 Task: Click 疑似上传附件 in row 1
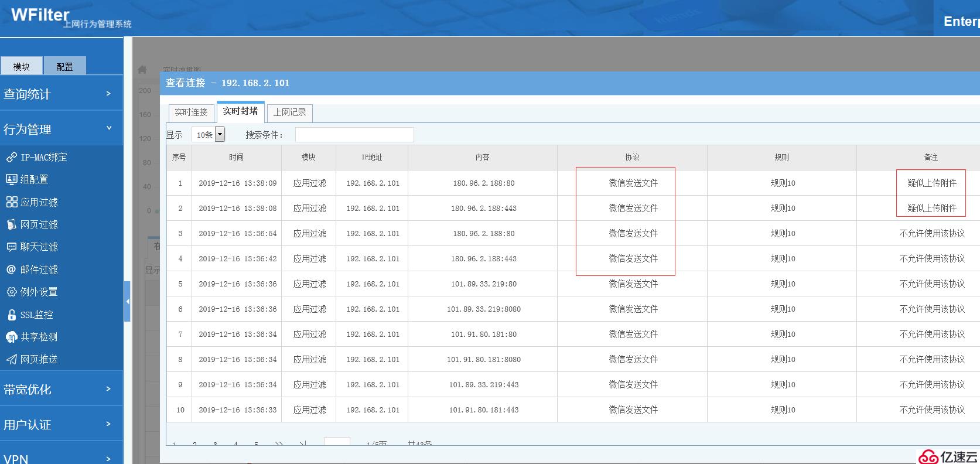932,183
